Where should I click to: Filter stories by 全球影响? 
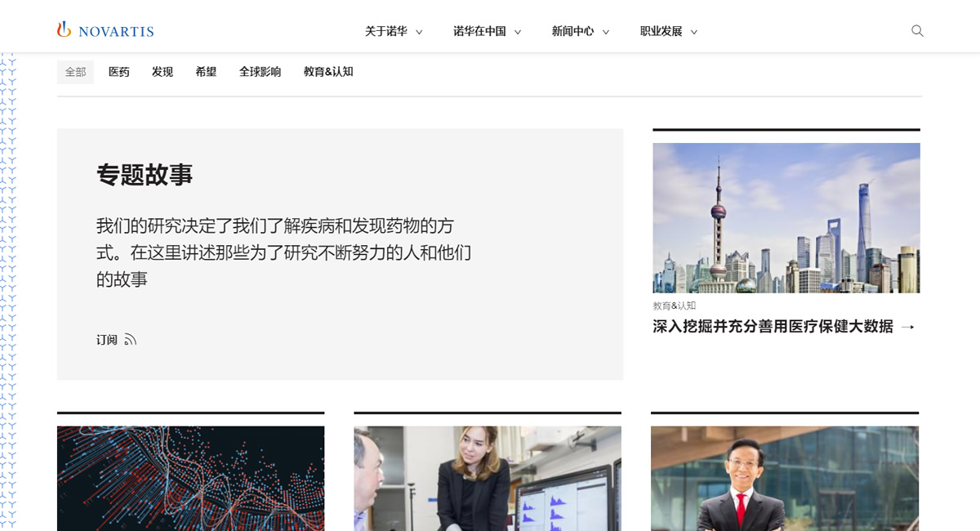[x=260, y=72]
